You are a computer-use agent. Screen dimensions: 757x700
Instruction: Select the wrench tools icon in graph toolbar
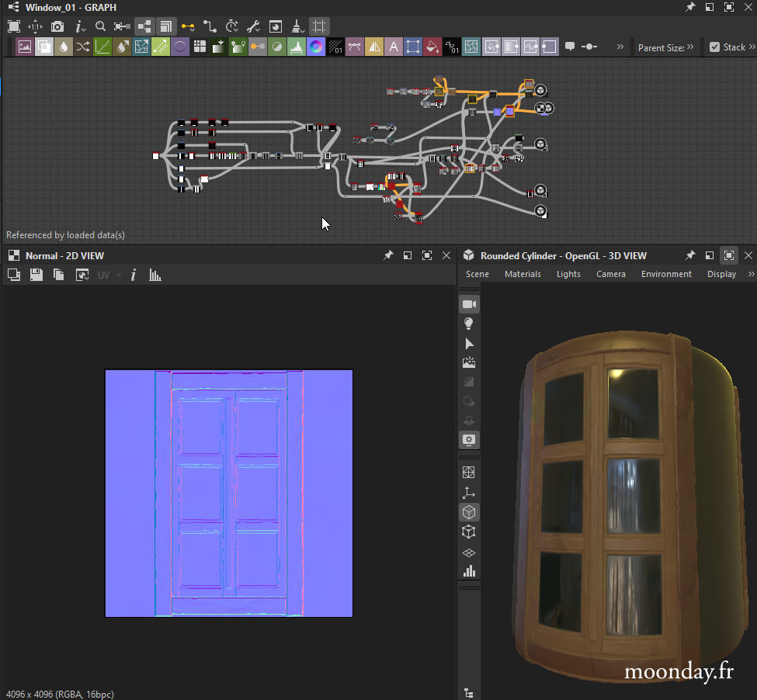253,26
